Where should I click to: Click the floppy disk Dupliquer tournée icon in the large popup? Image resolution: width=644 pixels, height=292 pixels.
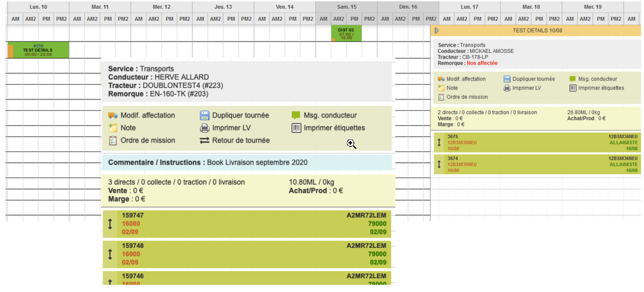coord(205,115)
